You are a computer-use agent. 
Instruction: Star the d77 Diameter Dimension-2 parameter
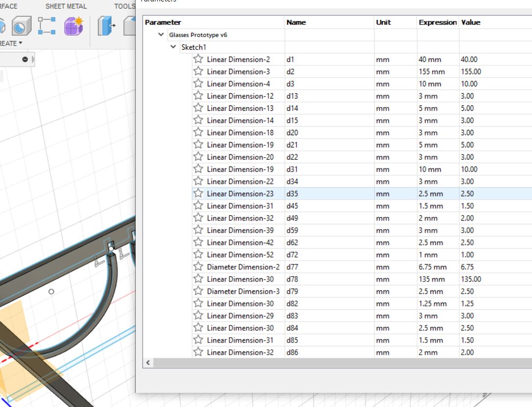point(198,266)
